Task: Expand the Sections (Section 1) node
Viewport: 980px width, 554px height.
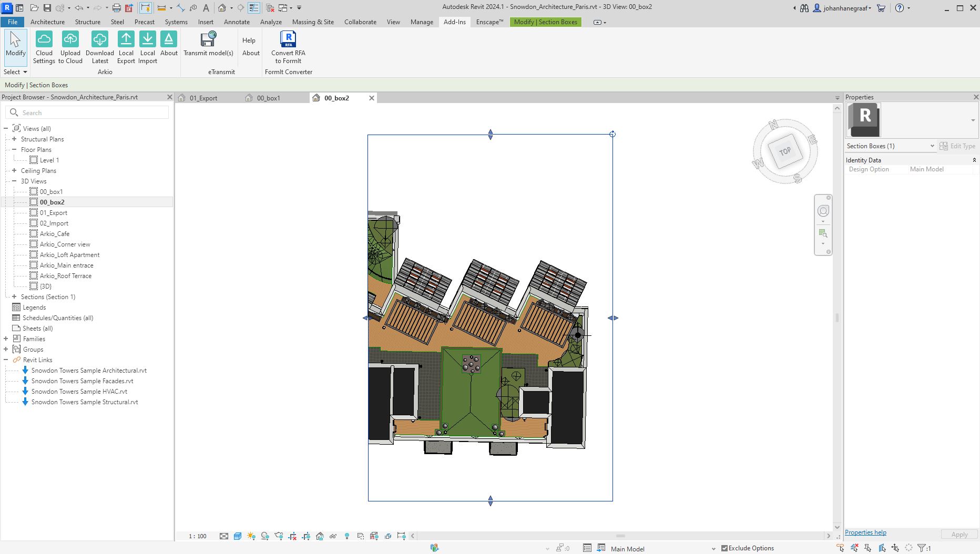Action: point(14,297)
